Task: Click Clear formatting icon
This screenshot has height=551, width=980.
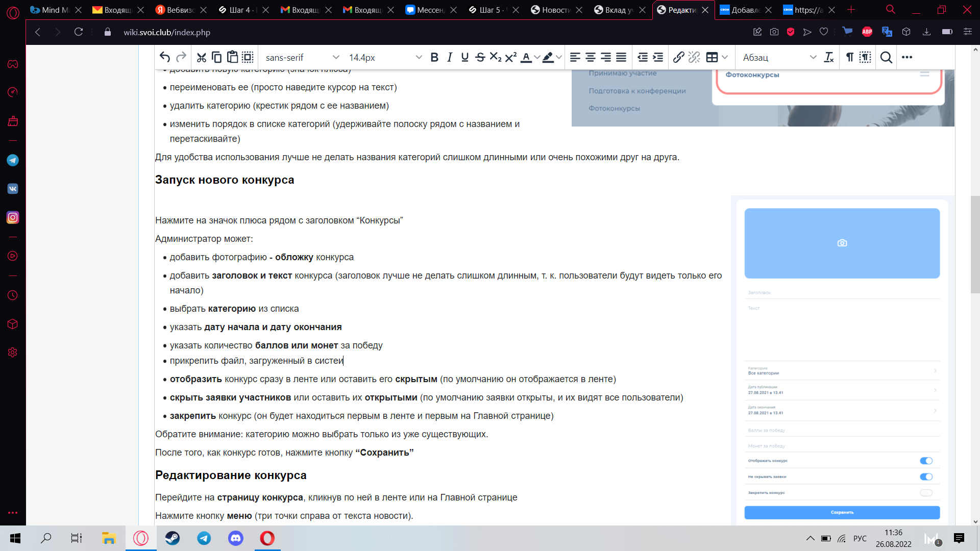Action: [829, 57]
